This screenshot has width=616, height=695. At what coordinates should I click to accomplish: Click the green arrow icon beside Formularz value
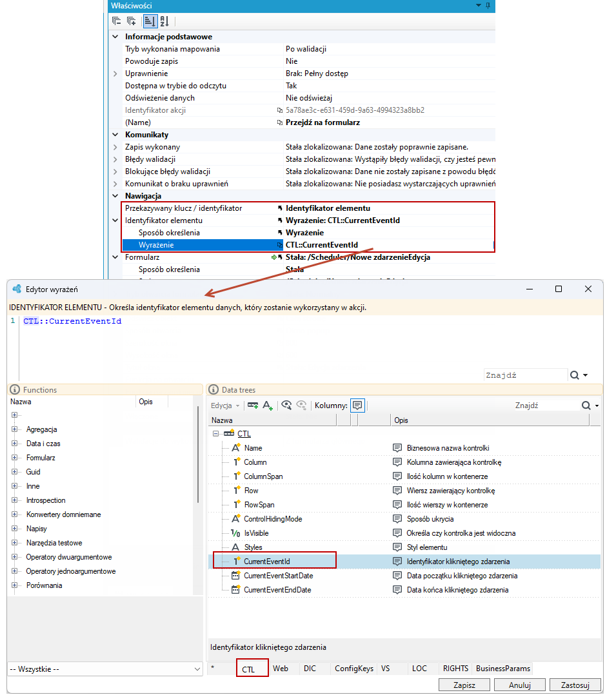click(x=274, y=257)
